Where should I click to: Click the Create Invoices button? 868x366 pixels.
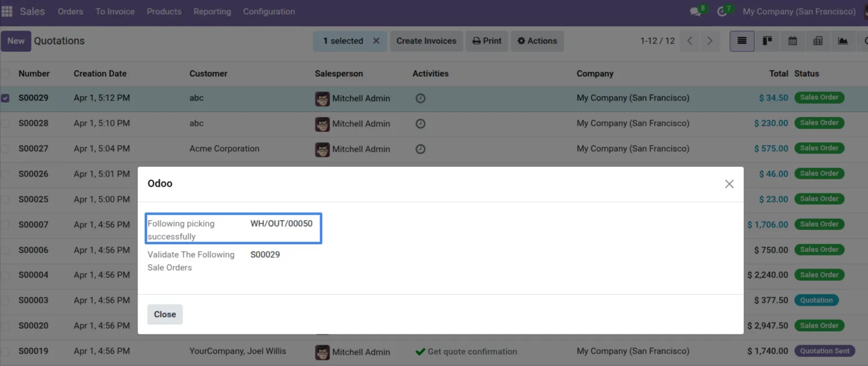[426, 41]
